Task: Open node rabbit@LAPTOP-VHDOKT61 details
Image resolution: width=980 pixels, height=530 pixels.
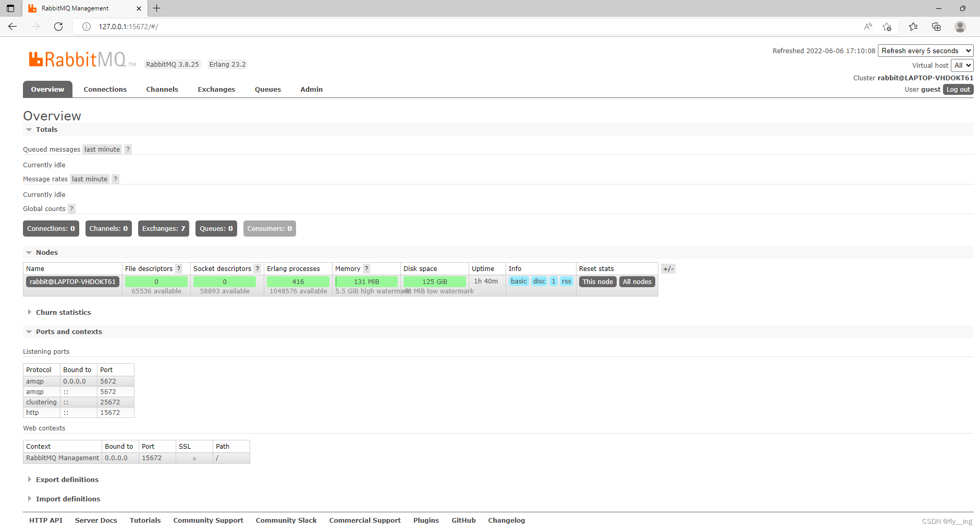Action: [72, 282]
